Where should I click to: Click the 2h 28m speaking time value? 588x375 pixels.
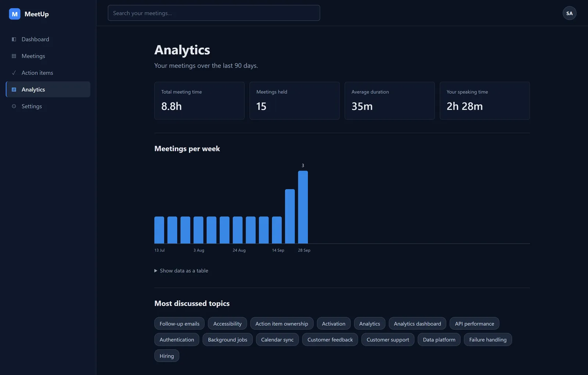465,106
